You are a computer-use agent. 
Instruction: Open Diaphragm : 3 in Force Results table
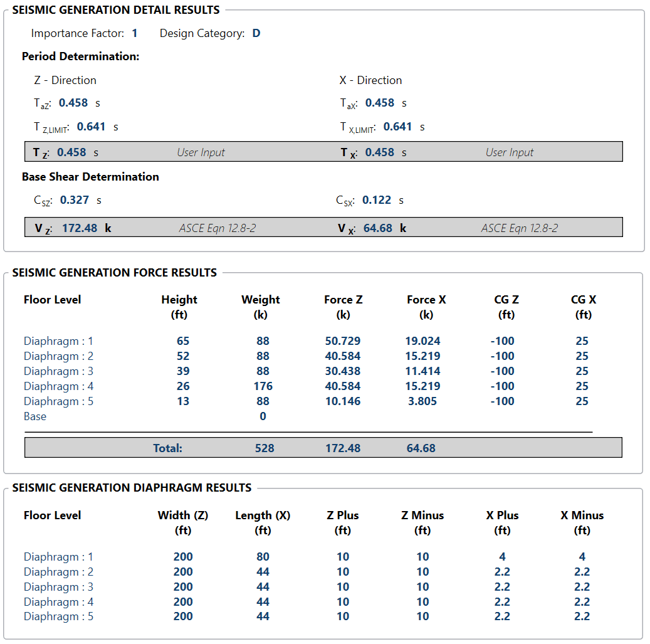tap(58, 371)
